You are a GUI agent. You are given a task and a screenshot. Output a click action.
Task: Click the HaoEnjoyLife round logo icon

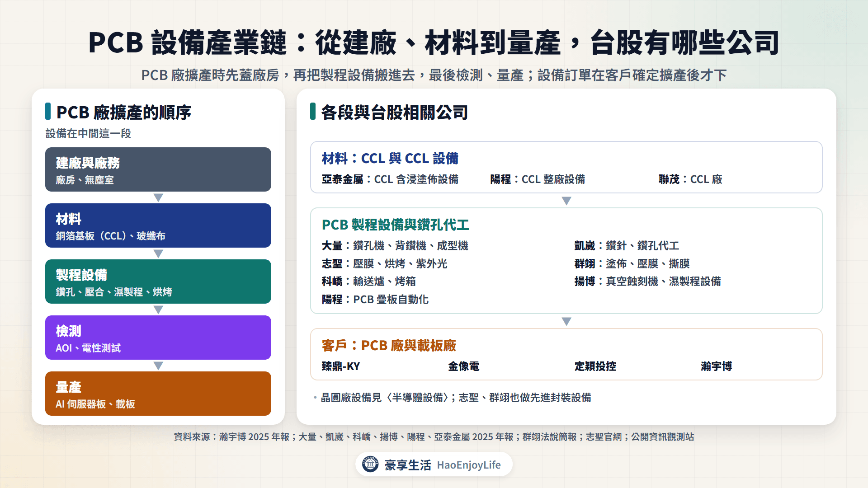(370, 464)
